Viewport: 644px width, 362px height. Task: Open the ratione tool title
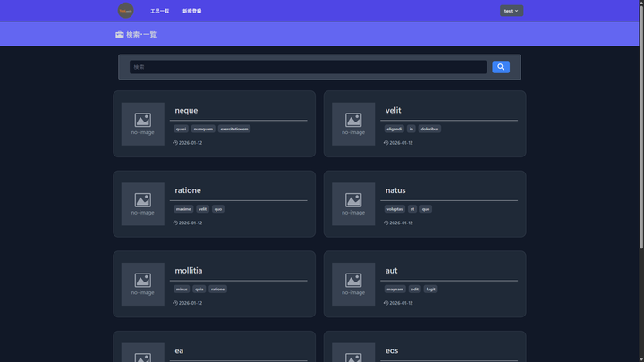point(188,190)
